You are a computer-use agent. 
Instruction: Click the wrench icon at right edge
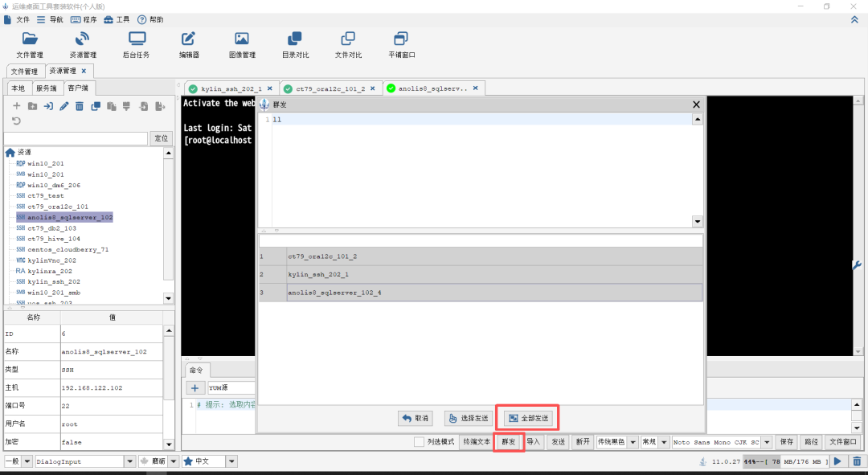pos(857,265)
